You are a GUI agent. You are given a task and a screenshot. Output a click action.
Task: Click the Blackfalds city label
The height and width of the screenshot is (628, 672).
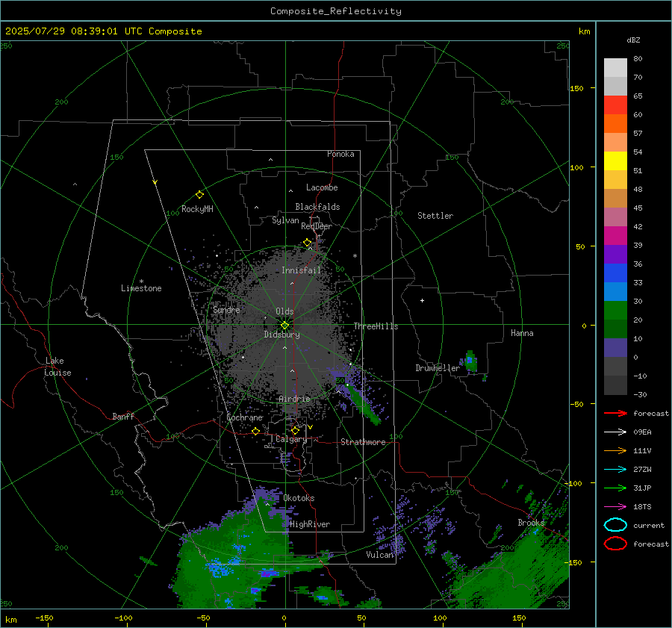coord(317,207)
